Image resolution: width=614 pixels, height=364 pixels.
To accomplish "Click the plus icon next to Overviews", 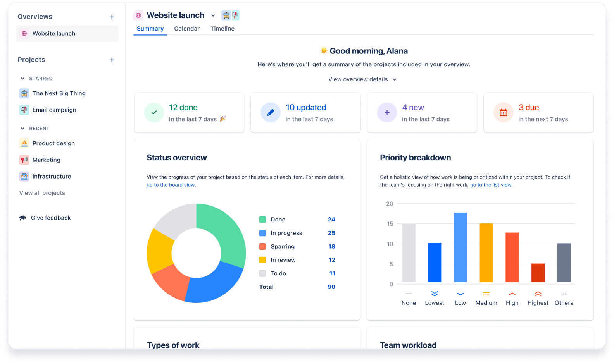I will tap(112, 17).
